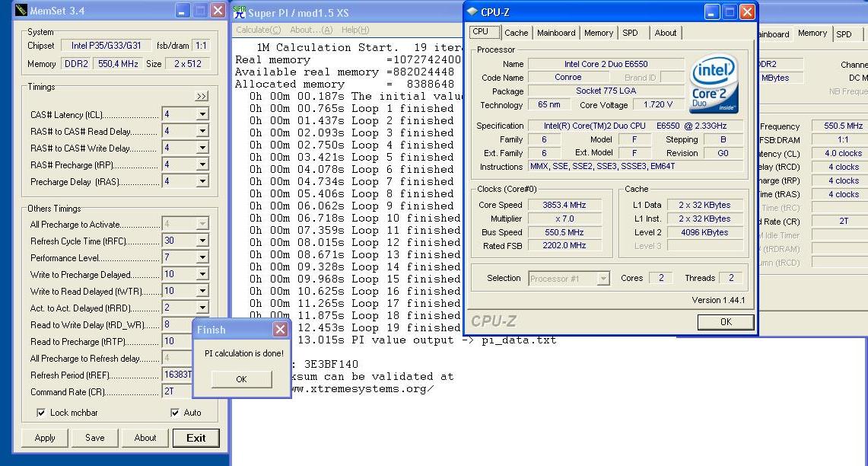Click the Memory type DDR2 field in MemSet

pos(76,64)
